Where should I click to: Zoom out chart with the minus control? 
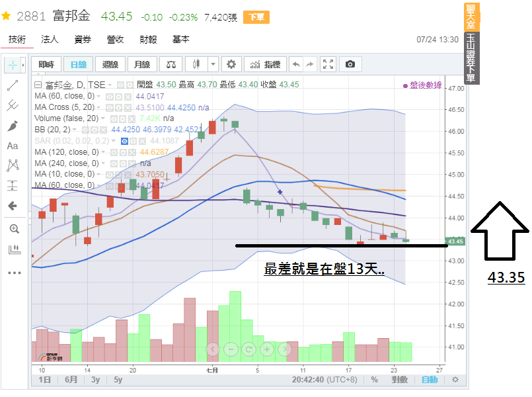[231, 349]
